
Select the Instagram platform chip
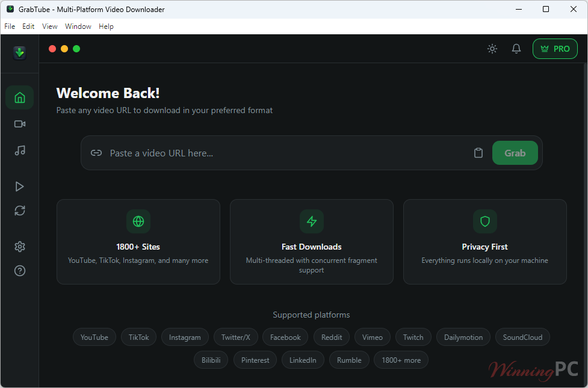coord(185,337)
